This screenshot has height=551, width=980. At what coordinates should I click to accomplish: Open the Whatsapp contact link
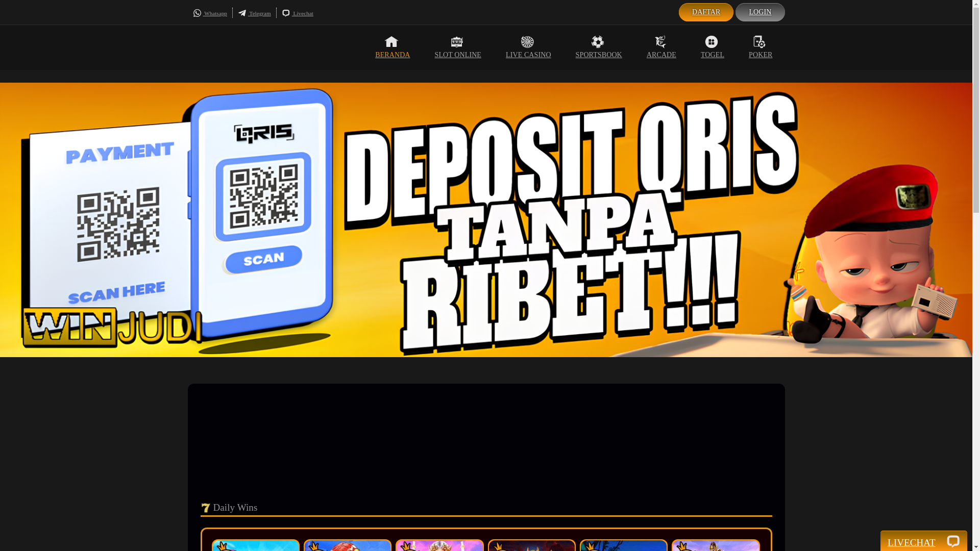click(x=215, y=13)
